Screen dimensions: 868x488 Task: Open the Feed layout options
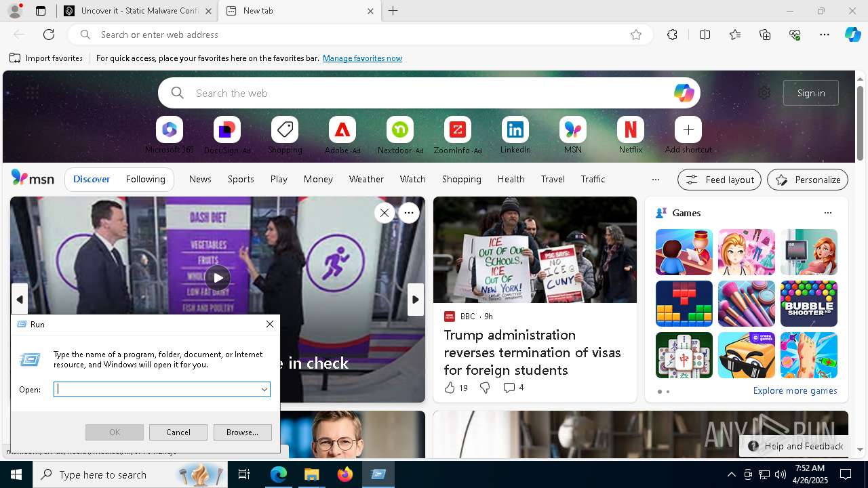pos(719,180)
